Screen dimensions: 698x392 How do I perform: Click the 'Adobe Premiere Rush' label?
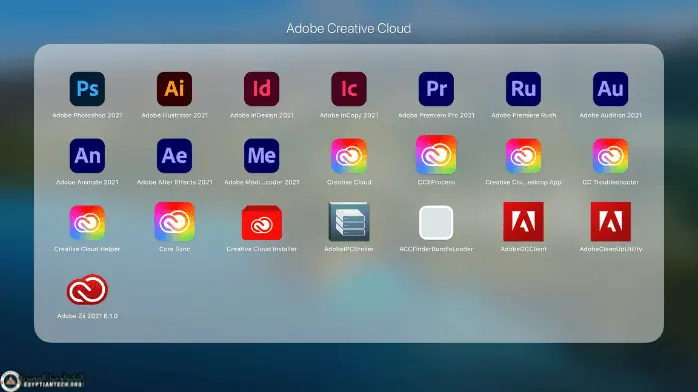(x=524, y=115)
